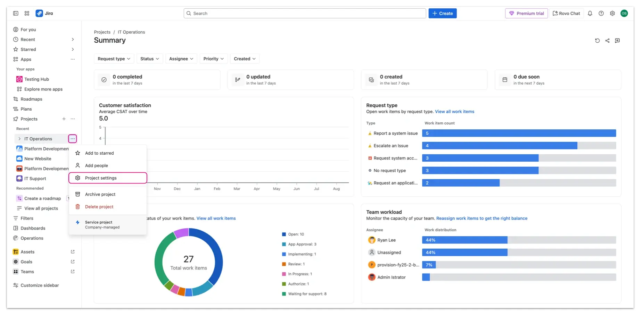Open the Request type filter dropdown
644x317 pixels.
[114, 59]
